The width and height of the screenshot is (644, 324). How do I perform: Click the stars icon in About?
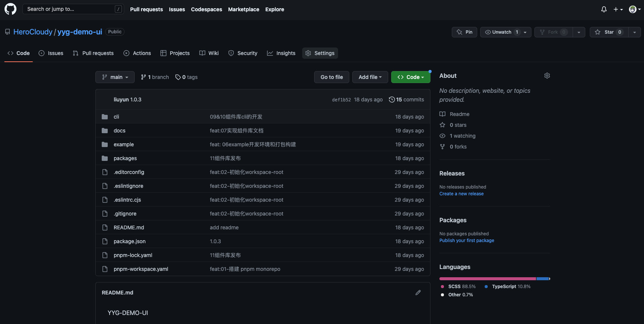coord(442,125)
